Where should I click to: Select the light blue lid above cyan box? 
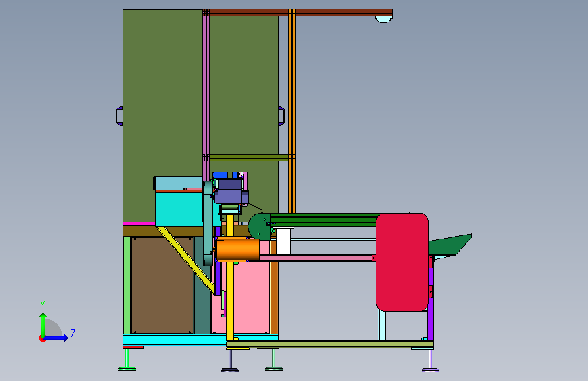pyautogui.click(x=178, y=183)
